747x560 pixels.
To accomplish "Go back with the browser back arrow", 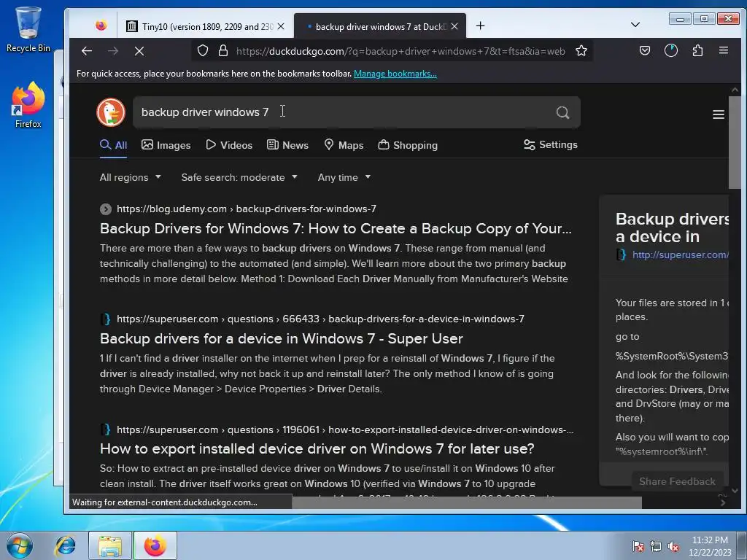I will [86, 51].
